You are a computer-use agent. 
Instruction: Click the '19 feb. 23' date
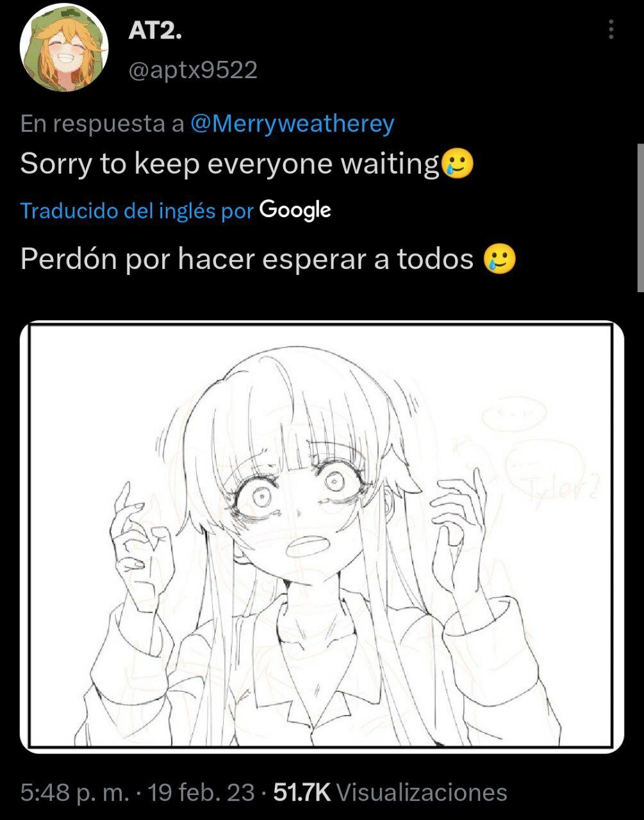(x=201, y=792)
